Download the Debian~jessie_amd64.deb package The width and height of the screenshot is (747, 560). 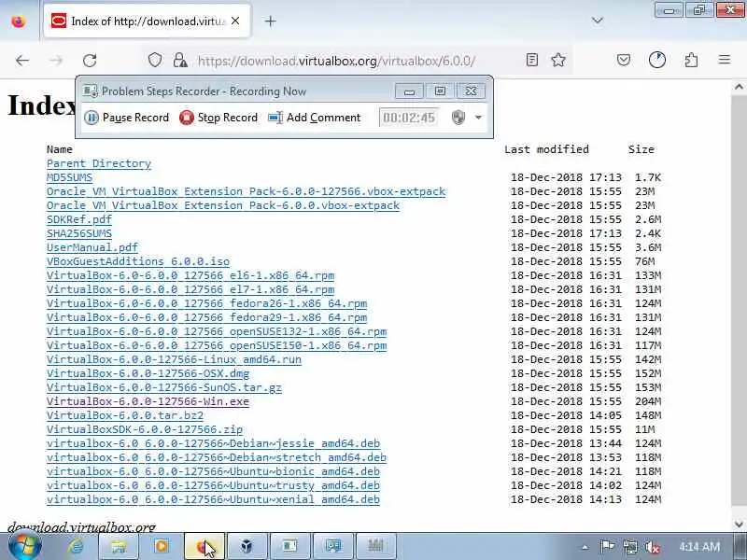click(214, 443)
